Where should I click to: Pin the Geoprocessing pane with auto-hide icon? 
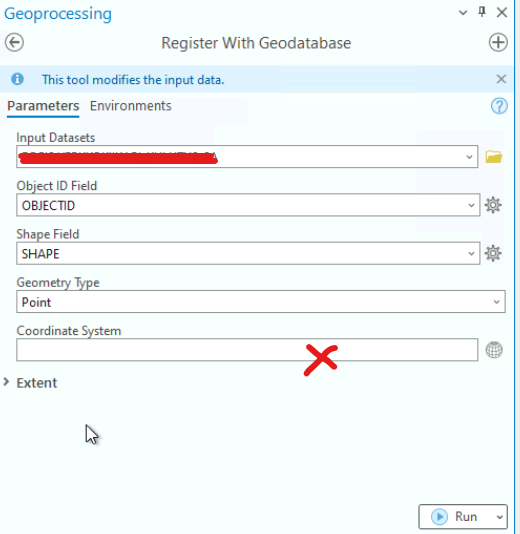point(482,12)
